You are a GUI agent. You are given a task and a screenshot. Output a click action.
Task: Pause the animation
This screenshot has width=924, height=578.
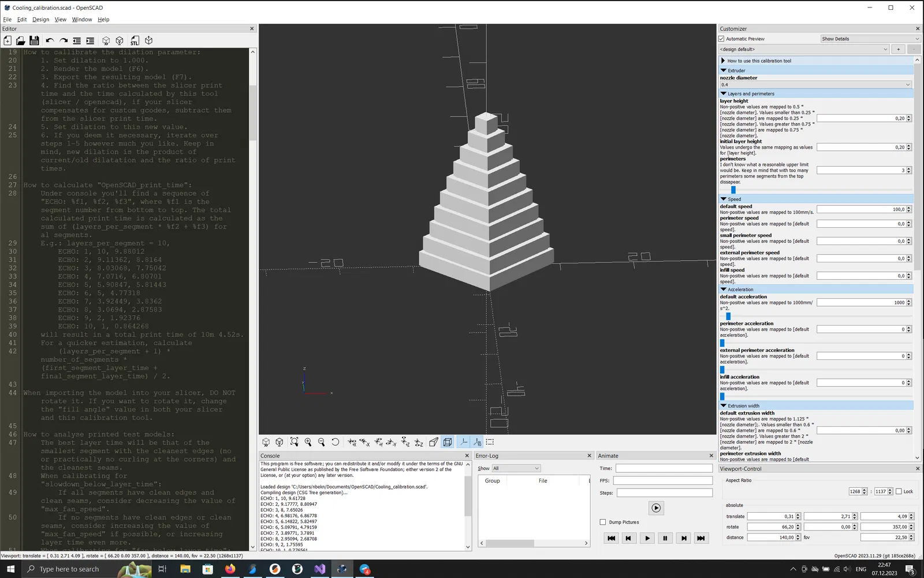click(665, 538)
